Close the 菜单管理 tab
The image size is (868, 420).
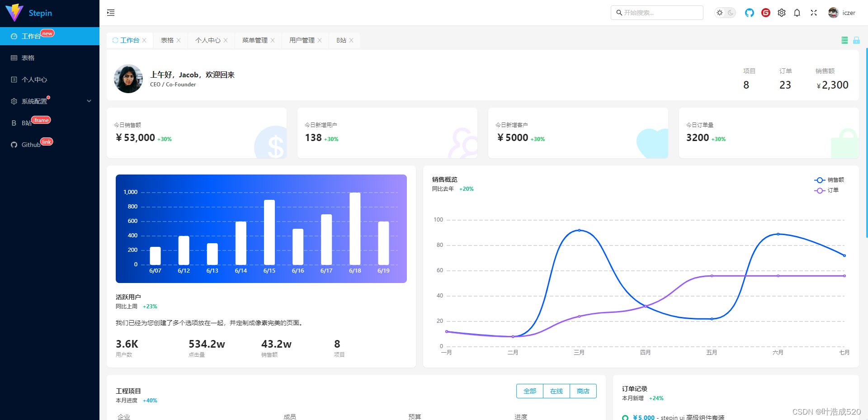click(x=273, y=40)
